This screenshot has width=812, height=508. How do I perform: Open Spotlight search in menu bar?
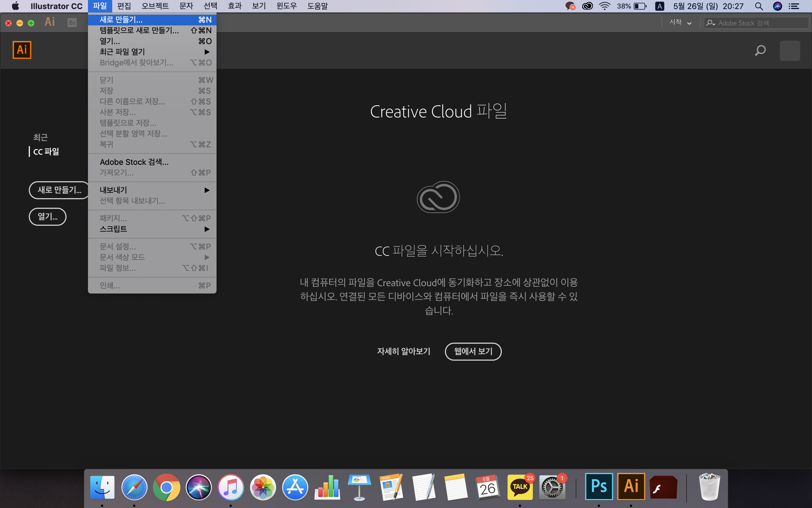click(759, 6)
